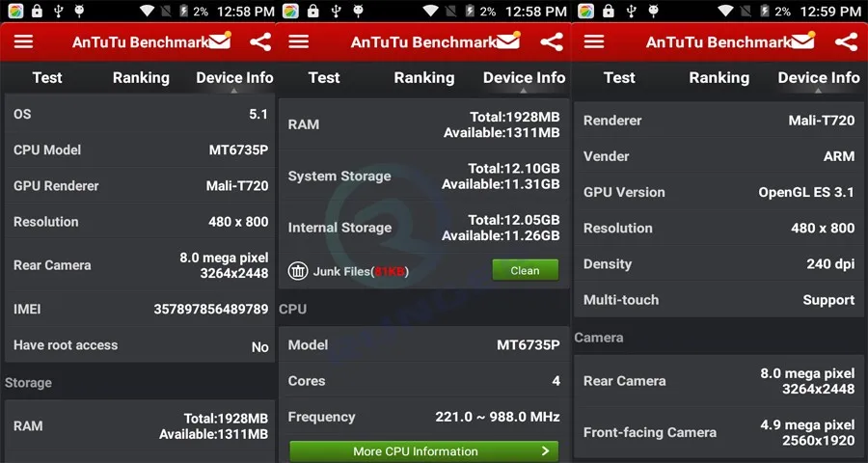Open hamburger menu in left screenshot

click(23, 41)
